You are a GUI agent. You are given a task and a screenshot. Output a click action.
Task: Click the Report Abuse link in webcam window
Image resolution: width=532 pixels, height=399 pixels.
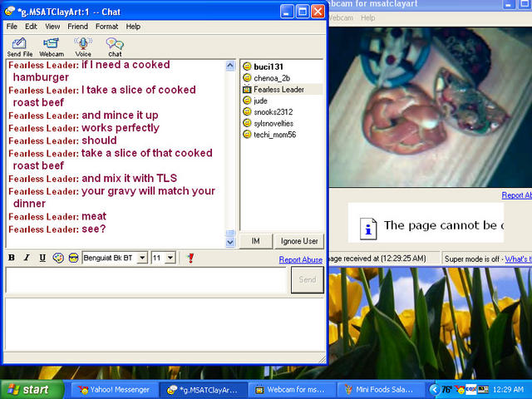tap(517, 195)
